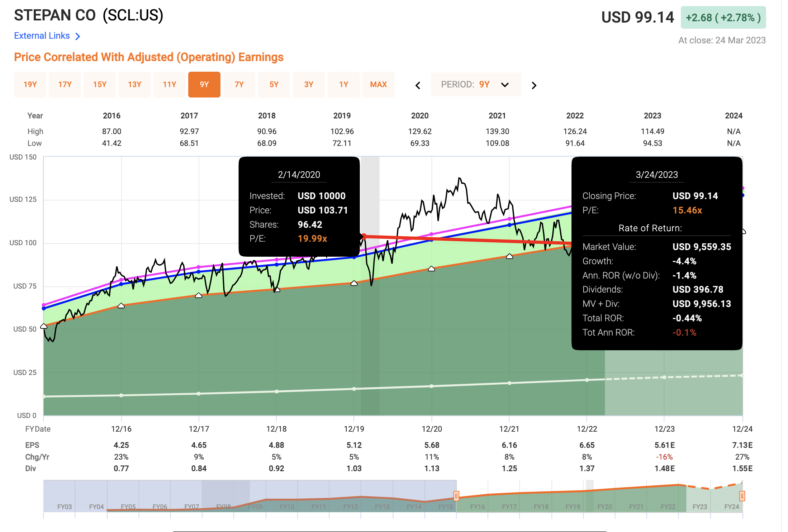Viewport: 788px width, 532px height.
Task: Click the 2016 Low value 41.42
Action: point(111,143)
